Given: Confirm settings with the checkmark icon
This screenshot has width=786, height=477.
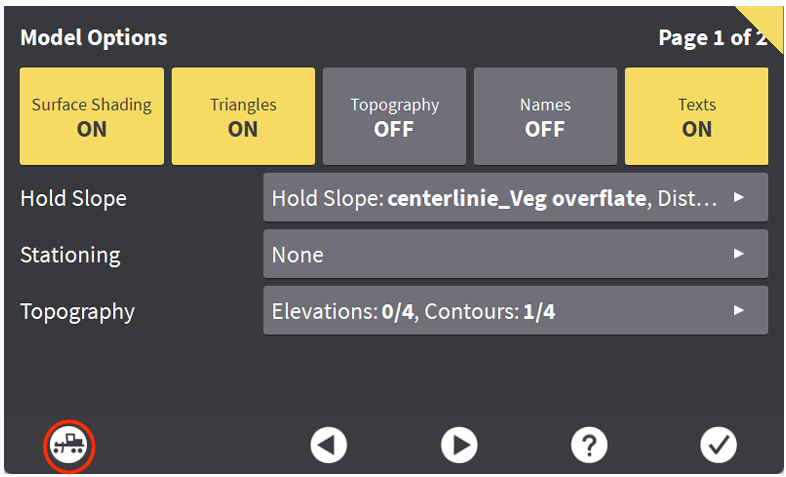Looking at the screenshot, I should point(718,445).
